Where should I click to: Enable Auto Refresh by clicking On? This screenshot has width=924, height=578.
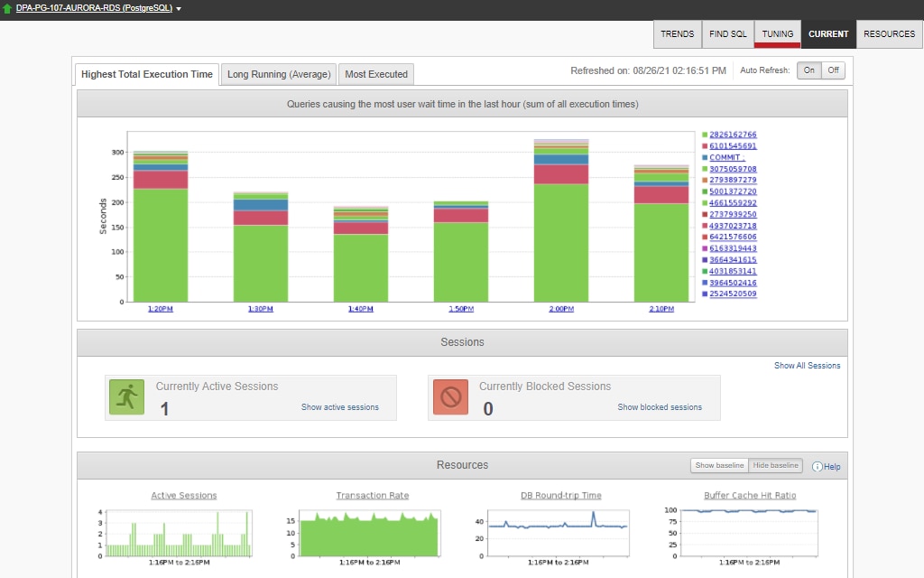click(809, 70)
